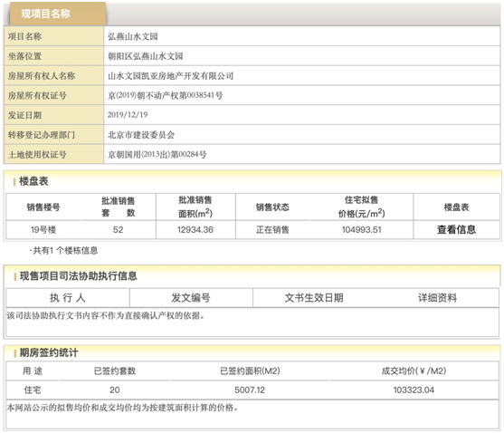Viewport: 504px width, 433px height.
Task: Select the project name 弘燕山水文园
Action: (x=133, y=36)
